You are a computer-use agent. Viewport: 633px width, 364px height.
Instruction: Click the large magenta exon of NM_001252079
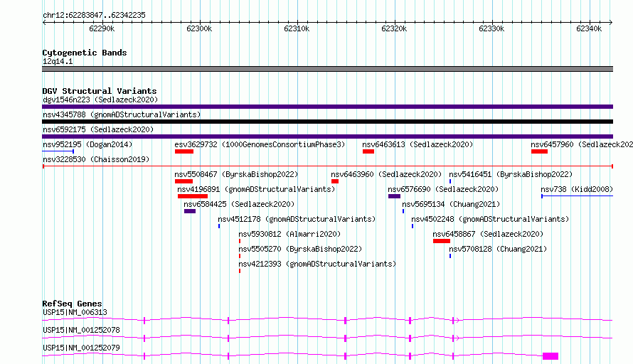[x=550, y=356]
